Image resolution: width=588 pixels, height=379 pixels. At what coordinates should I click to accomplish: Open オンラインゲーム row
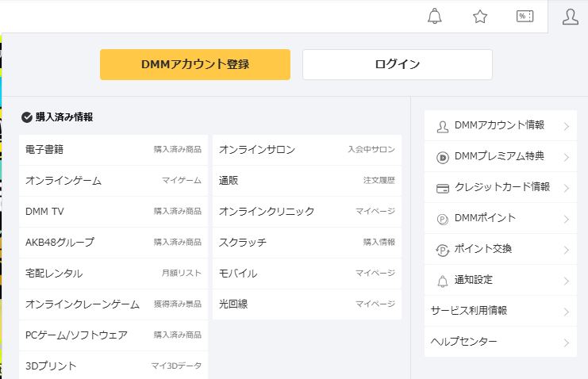click(113, 181)
